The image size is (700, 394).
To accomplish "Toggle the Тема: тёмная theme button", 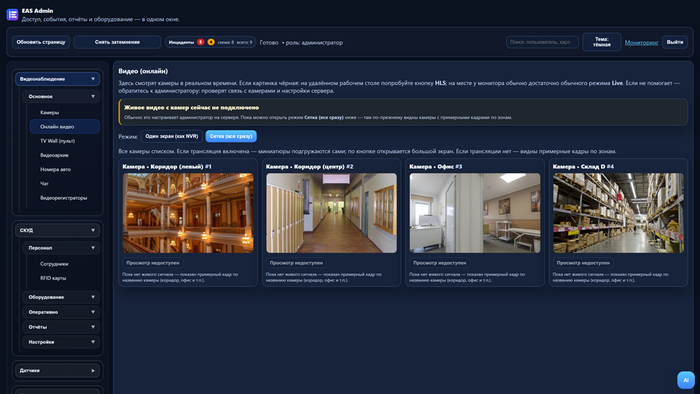I will 601,42.
